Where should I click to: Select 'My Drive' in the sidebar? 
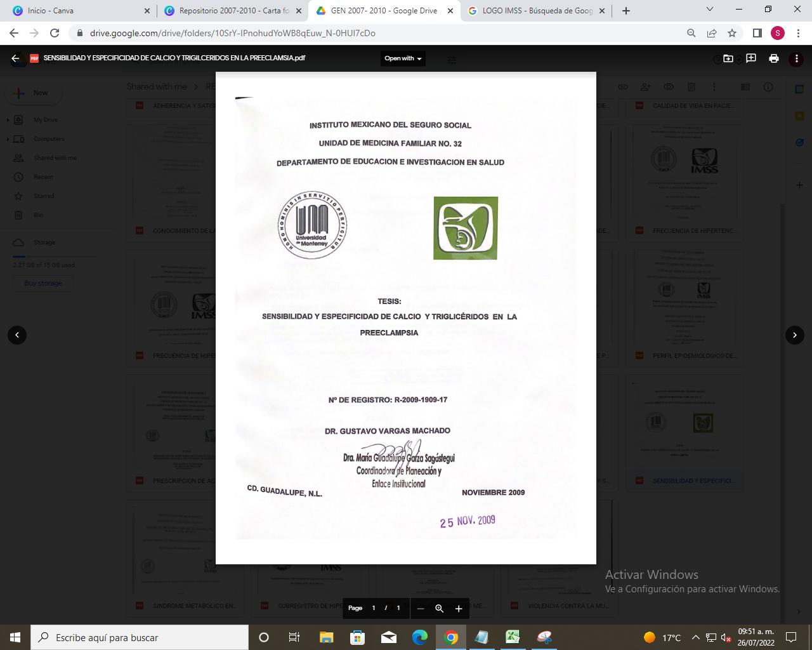pos(46,119)
